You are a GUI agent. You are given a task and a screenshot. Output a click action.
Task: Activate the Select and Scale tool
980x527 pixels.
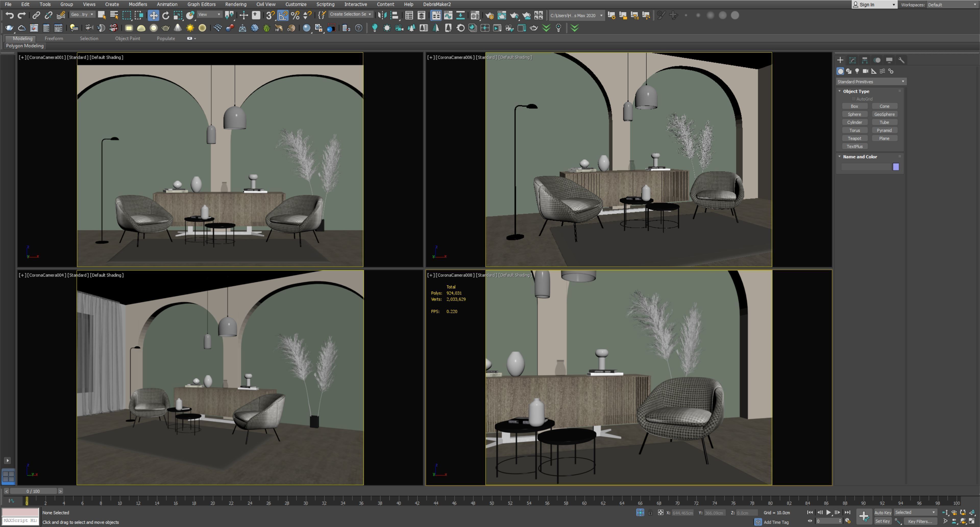[x=178, y=15]
